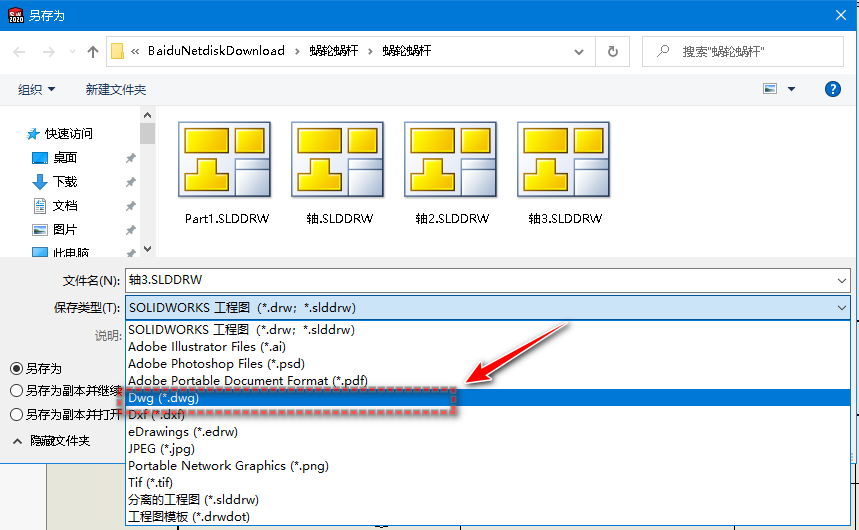Choose 工程图模板 (*.drwdot)
Screen dimensions: 859x530
pyautogui.click(x=488, y=516)
